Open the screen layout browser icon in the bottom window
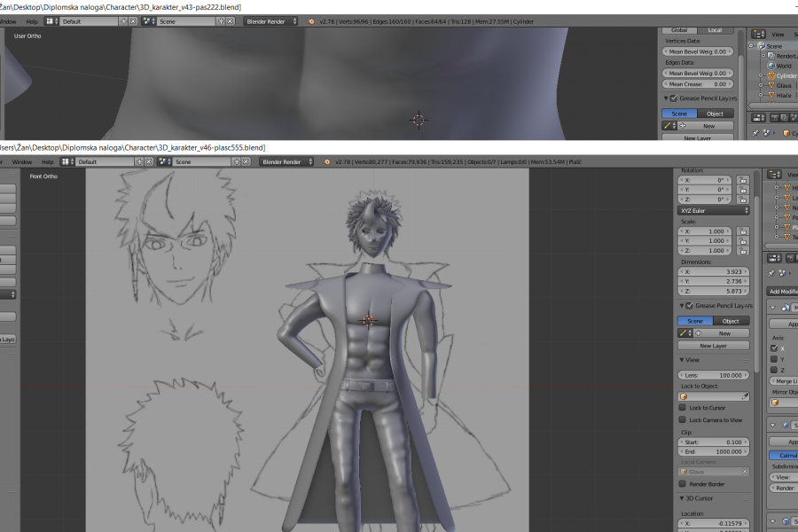 pos(67,162)
